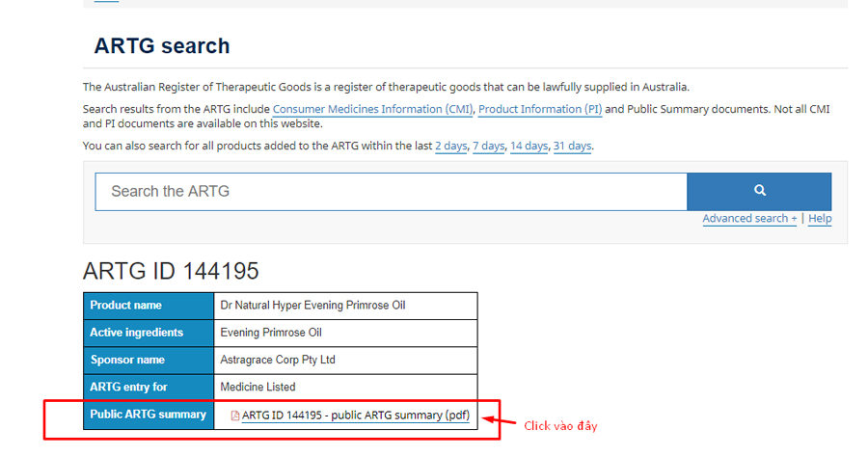The height and width of the screenshot is (456, 868).
Task: Select the ARTG ID 144195 heading
Action: 171,271
